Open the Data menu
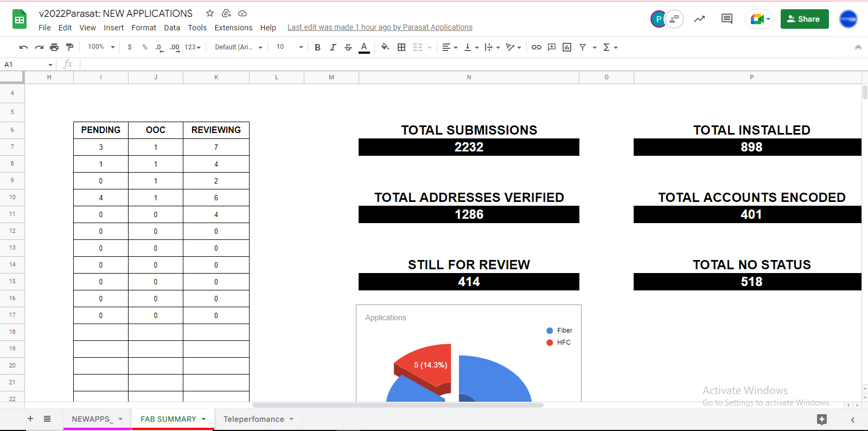The height and width of the screenshot is (431, 868). click(172, 28)
